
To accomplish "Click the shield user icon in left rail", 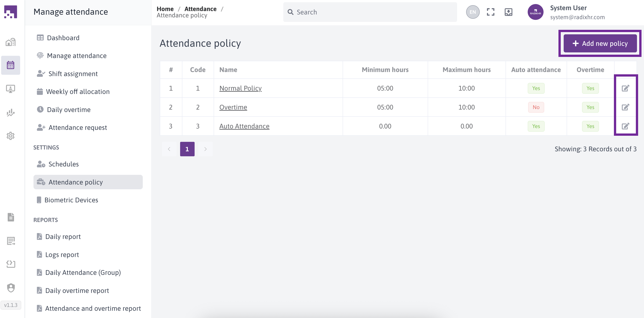I will tap(10, 288).
